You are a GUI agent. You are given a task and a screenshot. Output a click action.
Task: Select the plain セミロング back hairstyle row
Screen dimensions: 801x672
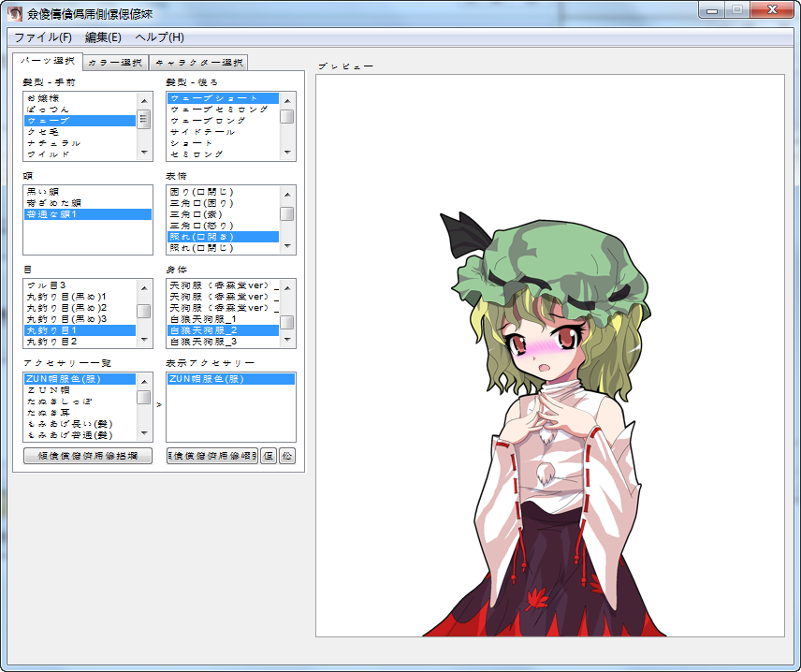224,154
